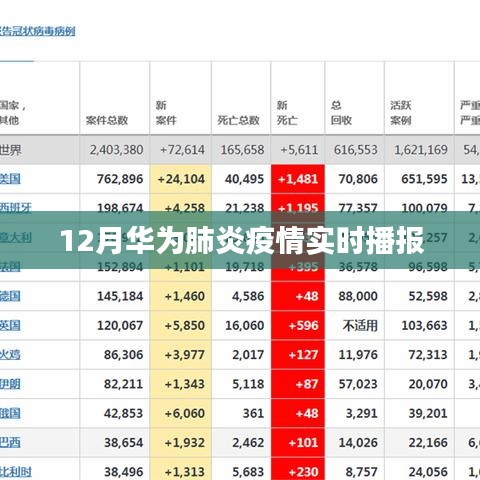Sort by 总回收 column header
Image resolution: width=480 pixels, height=480 pixels.
(341, 113)
